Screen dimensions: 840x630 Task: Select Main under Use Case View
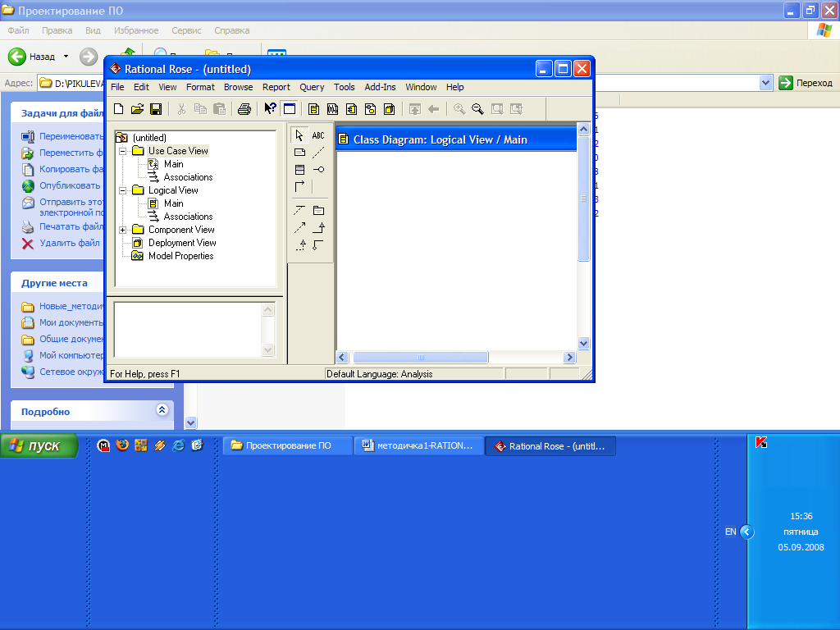[174, 164]
